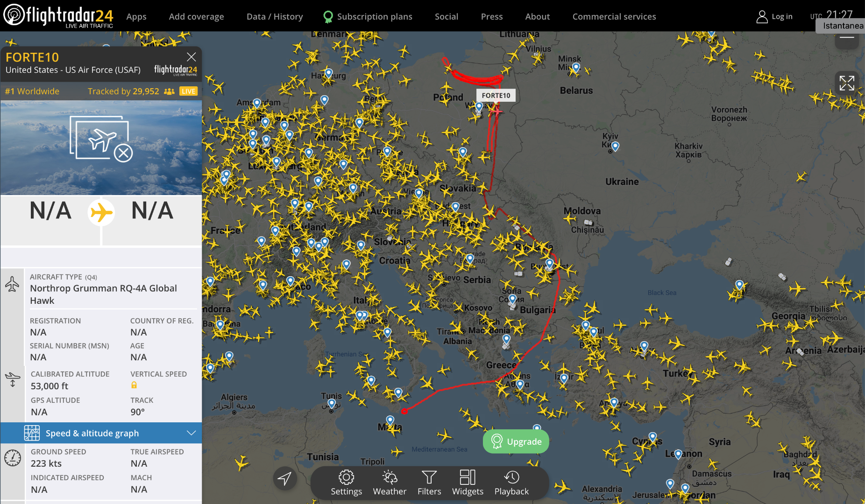865x504 pixels.
Task: Open the Add coverage menu
Action: [196, 17]
